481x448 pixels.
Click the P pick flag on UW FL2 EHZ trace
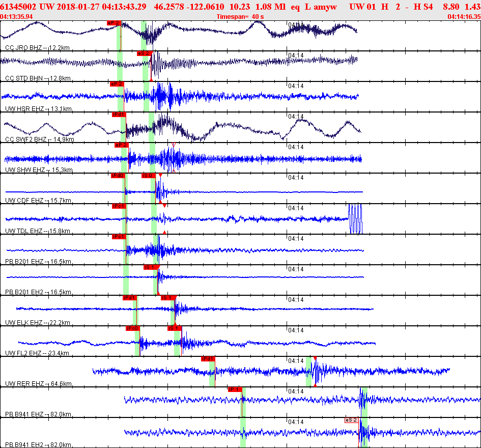[132, 328]
